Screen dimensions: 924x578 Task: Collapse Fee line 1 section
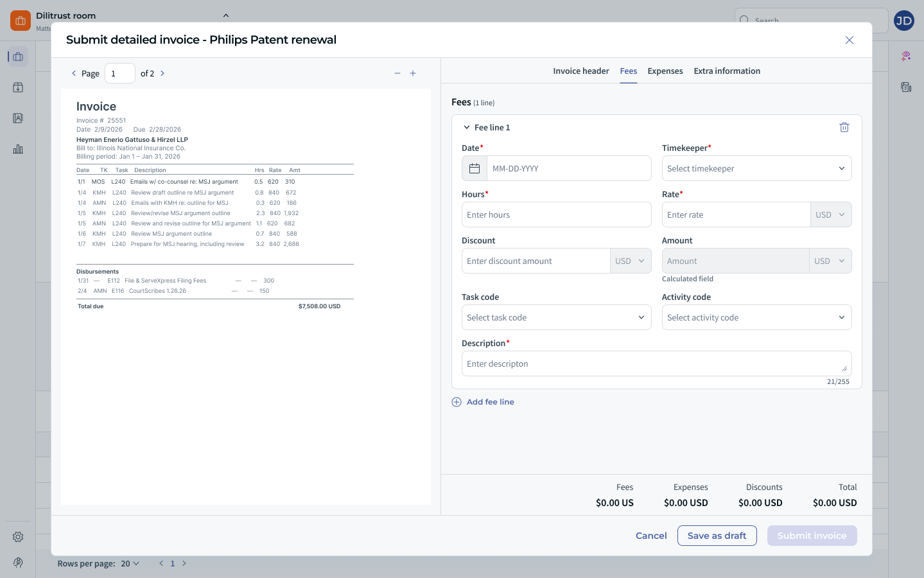pyautogui.click(x=467, y=127)
